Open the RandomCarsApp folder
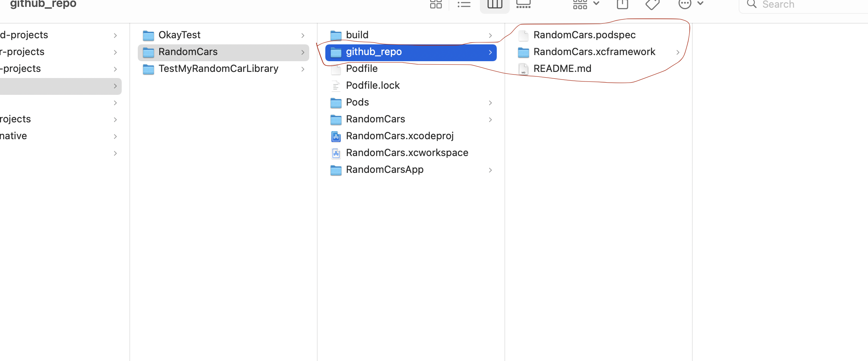The image size is (868, 361). point(384,170)
